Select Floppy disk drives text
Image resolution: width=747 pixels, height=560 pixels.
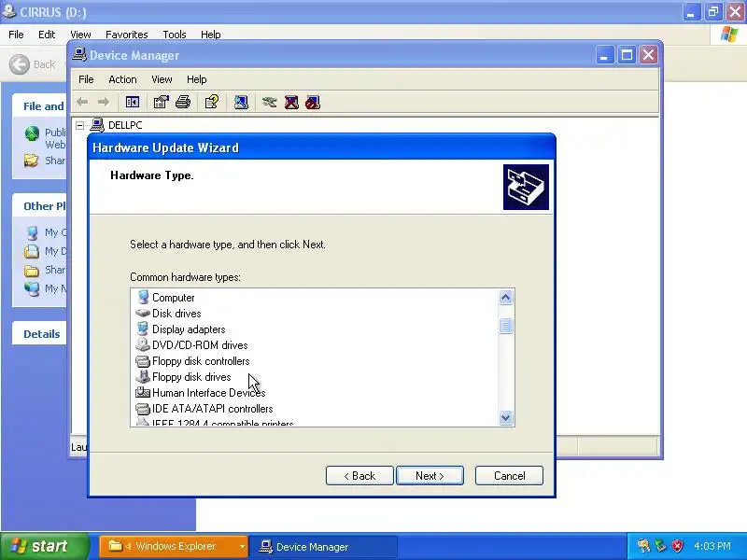191,377
